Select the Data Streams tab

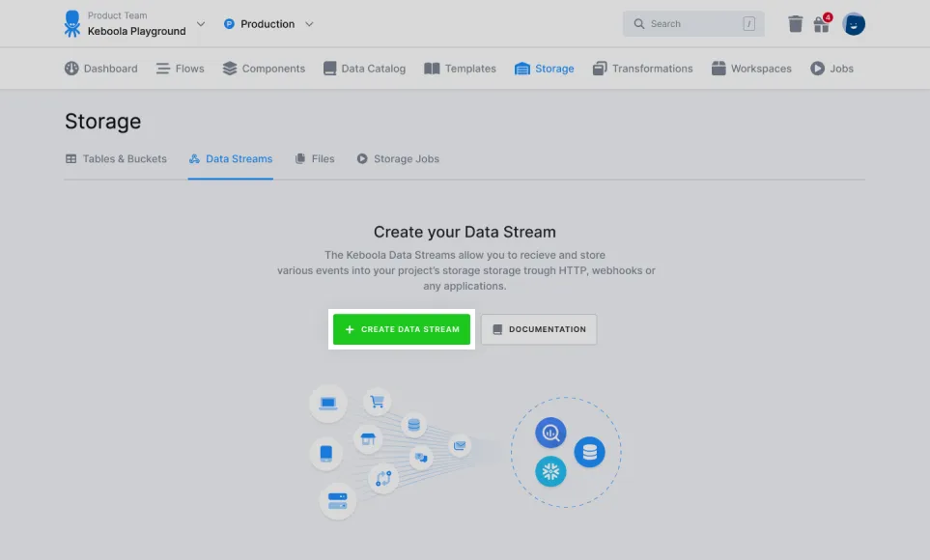pos(231,159)
